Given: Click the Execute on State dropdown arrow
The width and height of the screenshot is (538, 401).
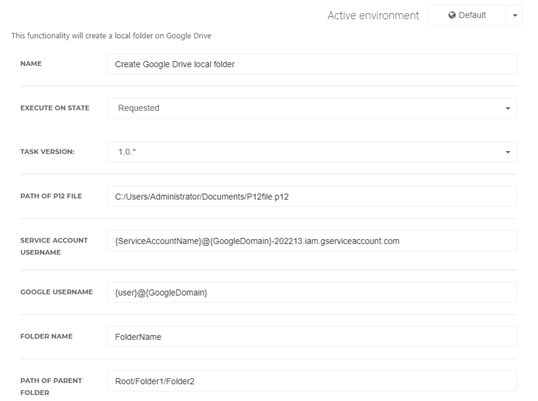Looking at the screenshot, I should 508,108.
